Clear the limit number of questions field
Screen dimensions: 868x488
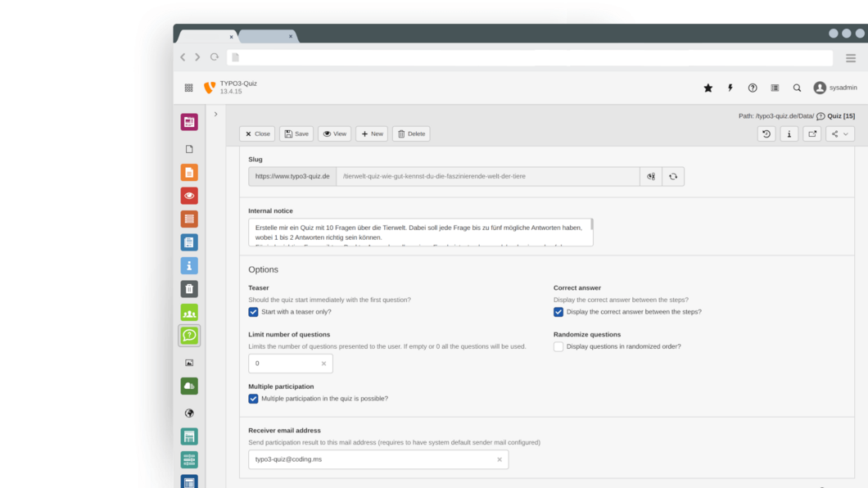point(323,364)
